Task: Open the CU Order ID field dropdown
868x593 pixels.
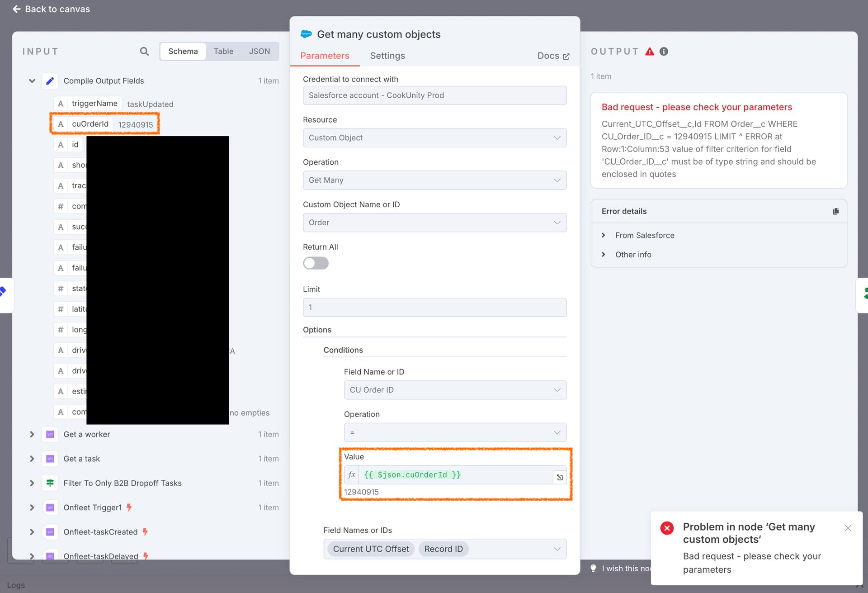Action: point(455,390)
